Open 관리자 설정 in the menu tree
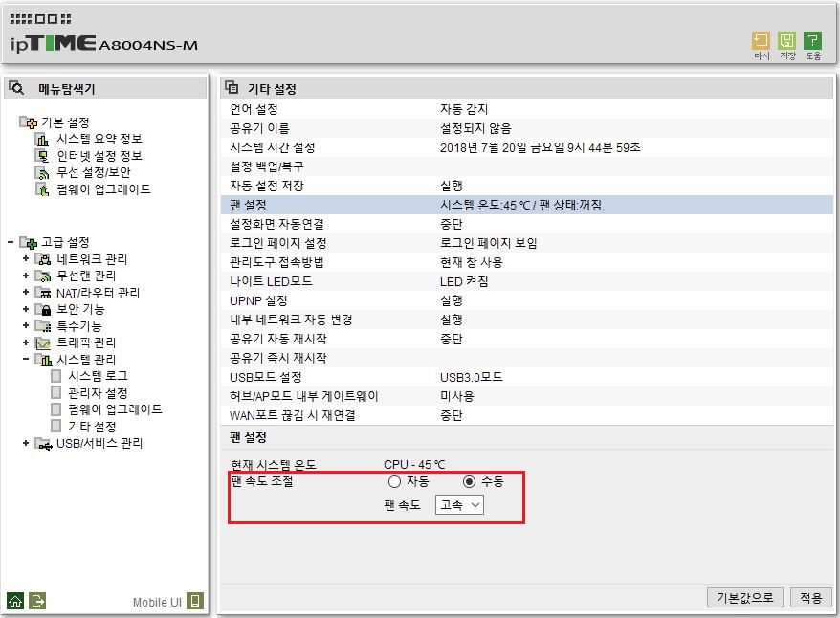The height and width of the screenshot is (618, 840). (x=98, y=393)
